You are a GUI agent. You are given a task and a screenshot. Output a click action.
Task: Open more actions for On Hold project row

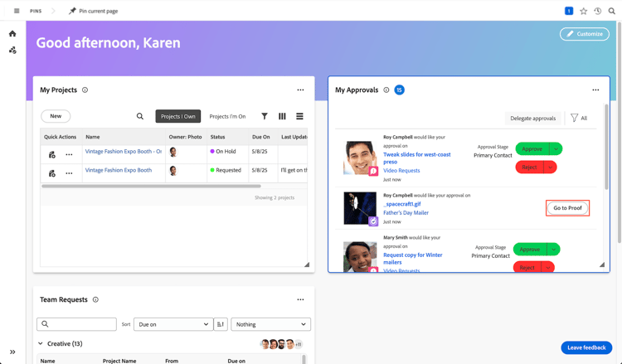[69, 155]
